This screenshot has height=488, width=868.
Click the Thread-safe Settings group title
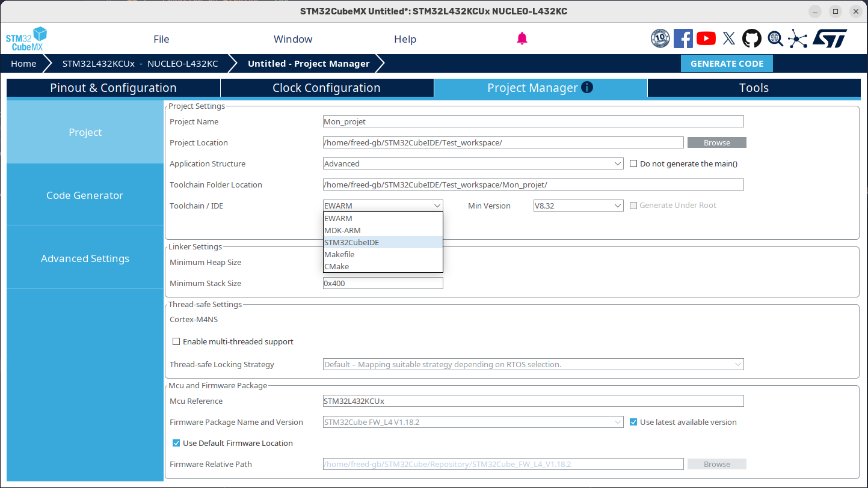(x=205, y=304)
